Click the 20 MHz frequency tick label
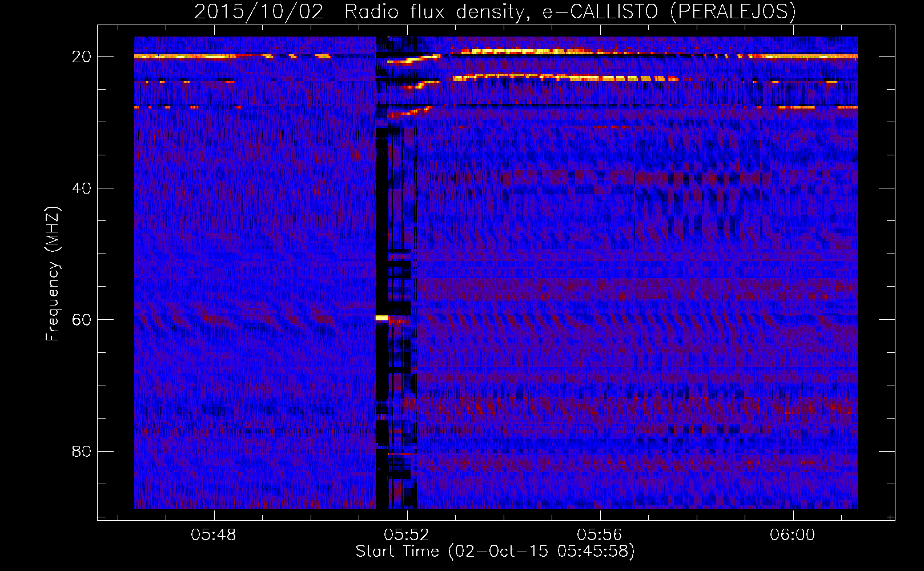924x571 pixels. click(x=82, y=57)
